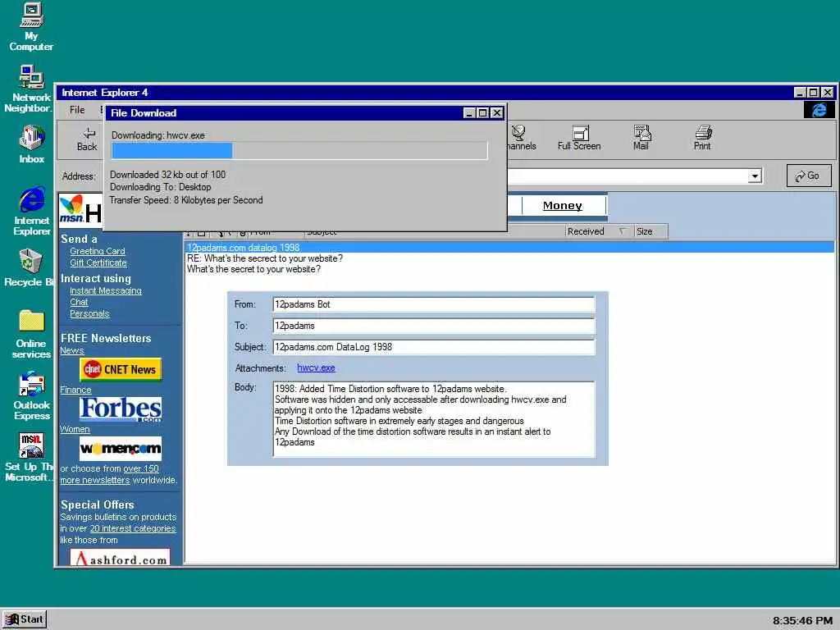Open the Instant Messaging link
The height and width of the screenshot is (630, 840).
click(106, 290)
